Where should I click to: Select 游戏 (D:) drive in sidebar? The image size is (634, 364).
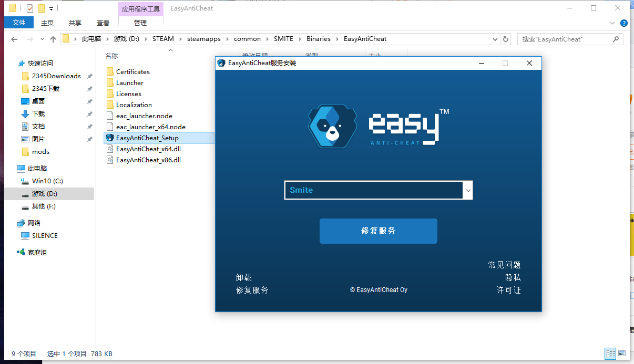click(x=44, y=194)
